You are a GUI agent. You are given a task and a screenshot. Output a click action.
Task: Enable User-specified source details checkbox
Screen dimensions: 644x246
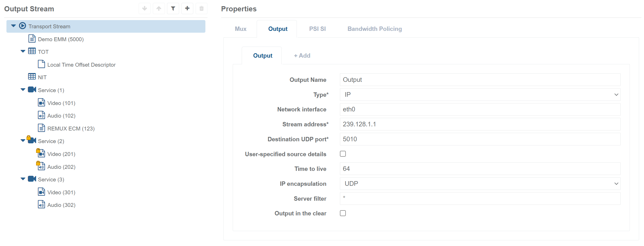pyautogui.click(x=343, y=154)
